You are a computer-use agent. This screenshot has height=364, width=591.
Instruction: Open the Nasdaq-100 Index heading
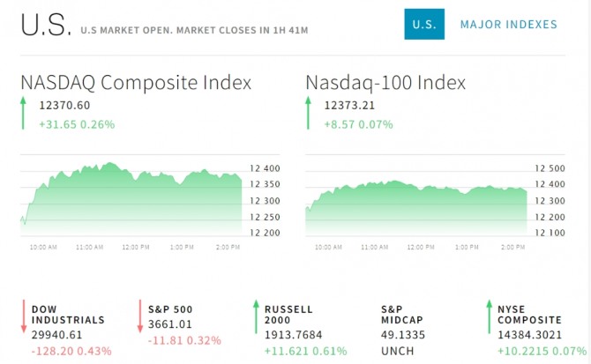coord(385,82)
